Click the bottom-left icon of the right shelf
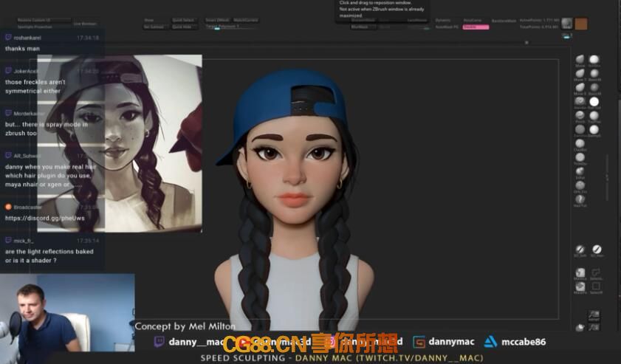Image resolution: width=621 pixels, height=364 pixels. pyautogui.click(x=580, y=327)
